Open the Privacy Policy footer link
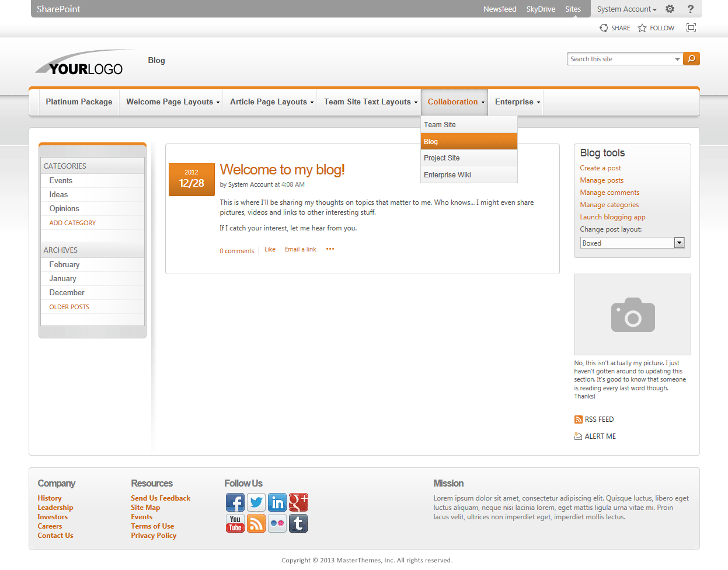The image size is (728, 570). click(154, 535)
